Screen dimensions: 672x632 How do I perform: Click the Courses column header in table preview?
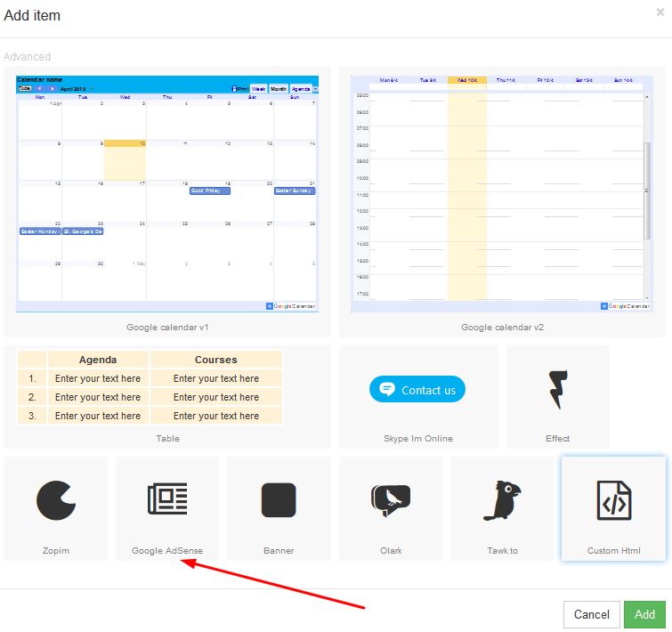(216, 360)
